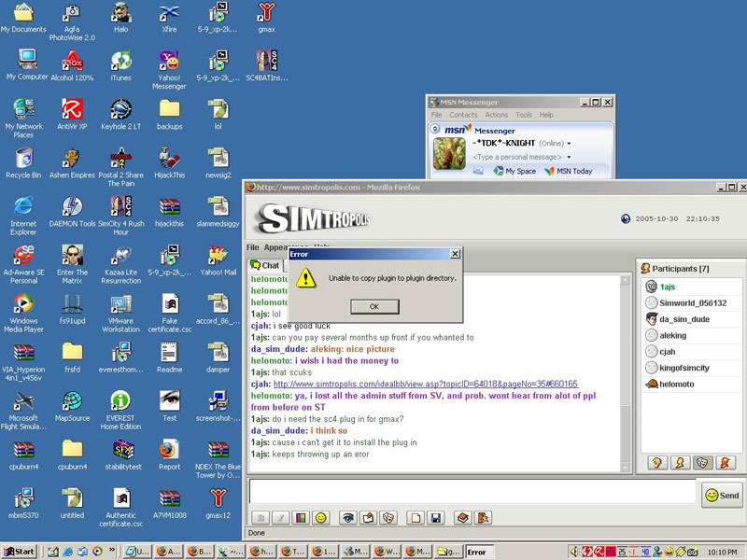Click the eye icon in chat toolbar

click(347, 518)
